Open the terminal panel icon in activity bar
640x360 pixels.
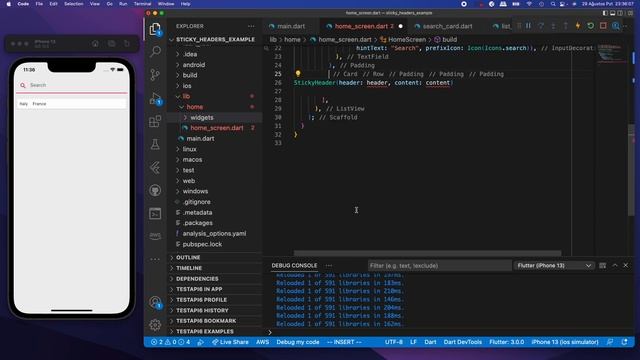(155, 213)
